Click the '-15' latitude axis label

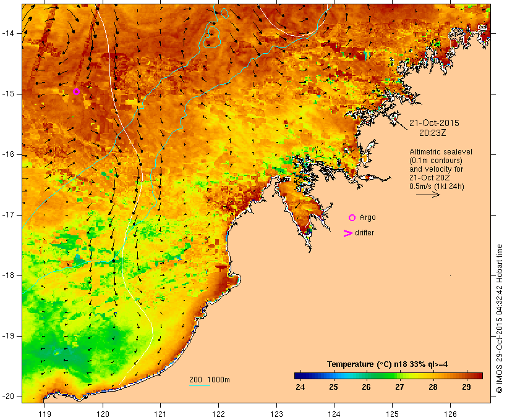click(7, 94)
